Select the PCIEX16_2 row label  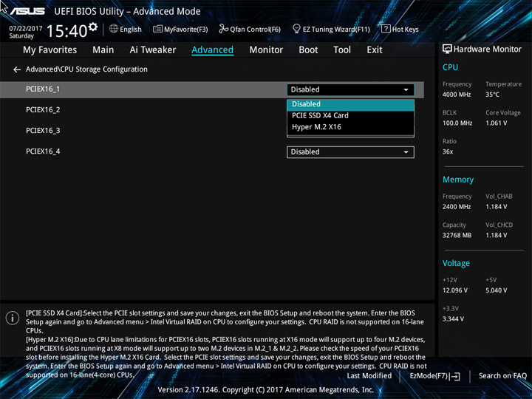[43, 110]
